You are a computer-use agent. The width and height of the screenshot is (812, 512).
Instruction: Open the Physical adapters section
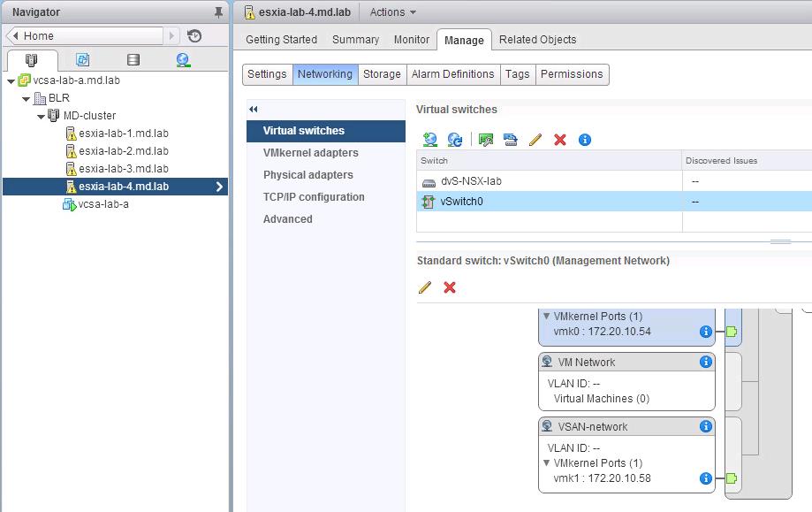tap(307, 175)
